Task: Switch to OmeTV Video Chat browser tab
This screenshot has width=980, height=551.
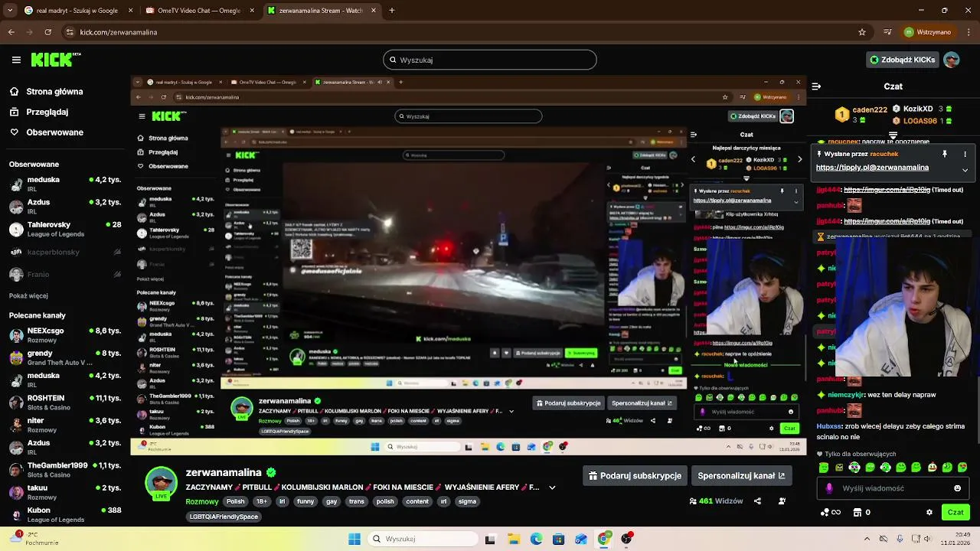Action: click(202, 11)
